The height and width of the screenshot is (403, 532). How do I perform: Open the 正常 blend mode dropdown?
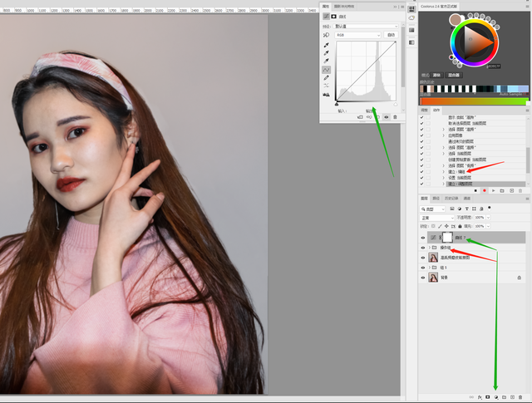[436, 217]
